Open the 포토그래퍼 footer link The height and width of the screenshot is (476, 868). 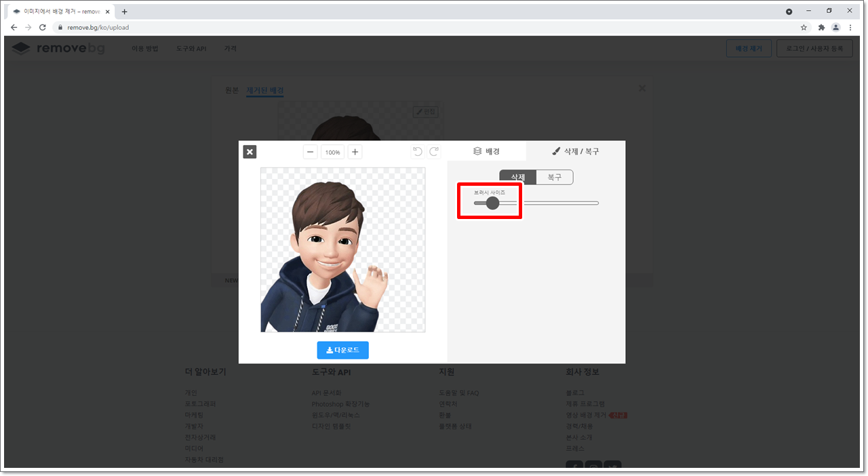point(200,404)
